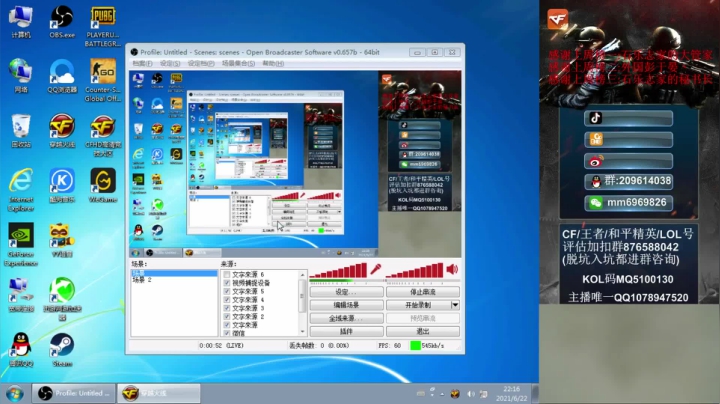Click the 停止串流 stop streaming button
The width and height of the screenshot is (720, 404).
423,292
